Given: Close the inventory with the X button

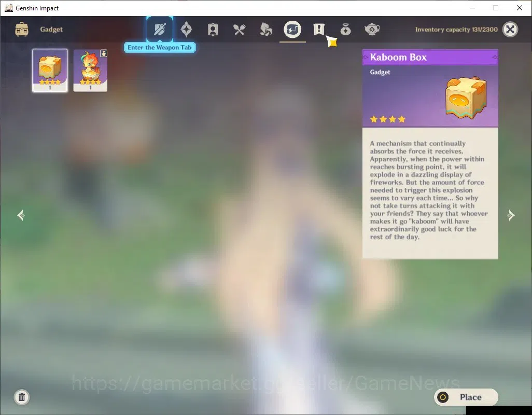Looking at the screenshot, I should pyautogui.click(x=510, y=30).
